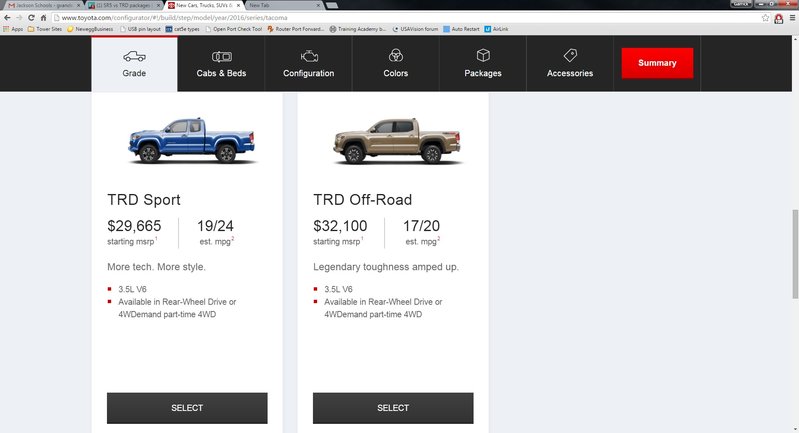Switch to the SR5 vs TRD packages tab
Screen dimensions: 799x433
(x=124, y=5)
